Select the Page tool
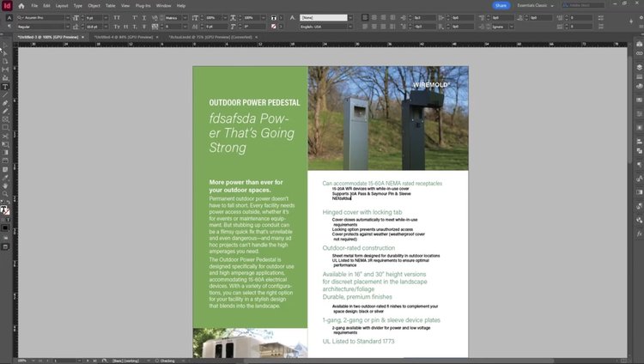The image size is (644, 364). (5, 61)
